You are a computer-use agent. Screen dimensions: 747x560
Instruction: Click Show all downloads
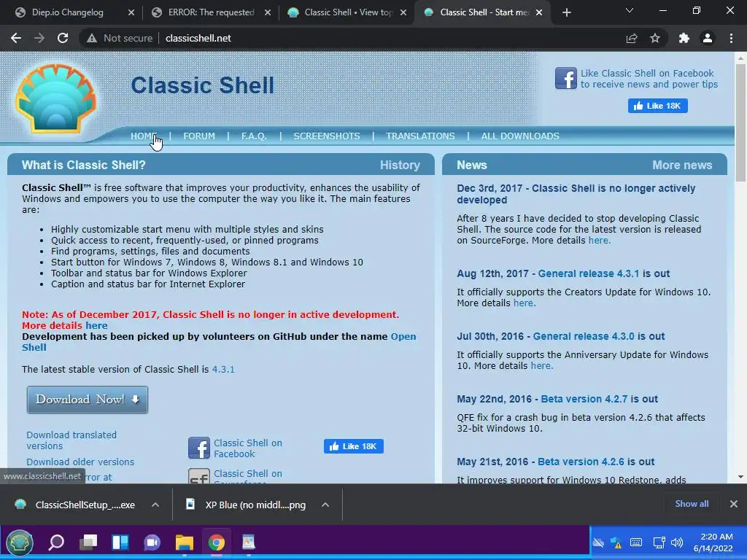click(692, 504)
